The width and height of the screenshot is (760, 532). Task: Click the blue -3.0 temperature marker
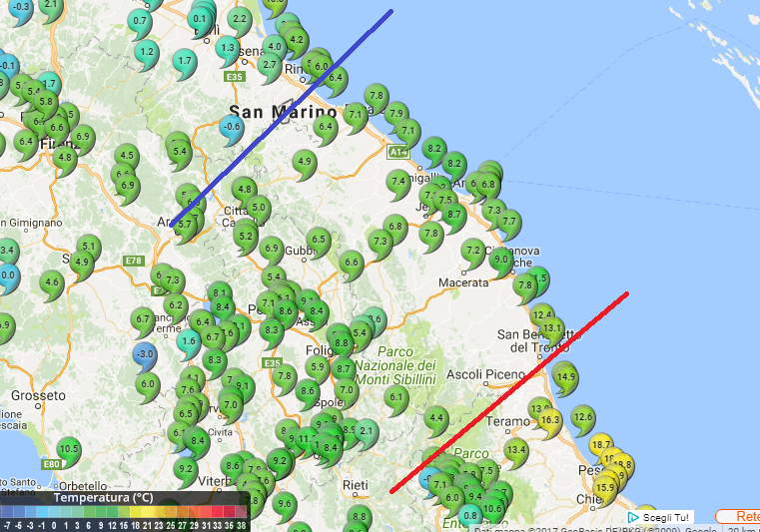[x=145, y=354]
